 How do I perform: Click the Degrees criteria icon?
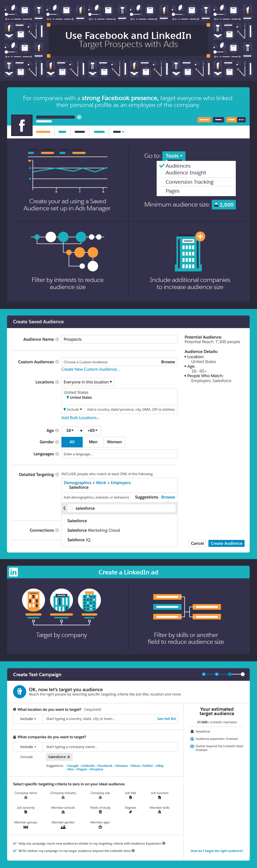pos(131,812)
